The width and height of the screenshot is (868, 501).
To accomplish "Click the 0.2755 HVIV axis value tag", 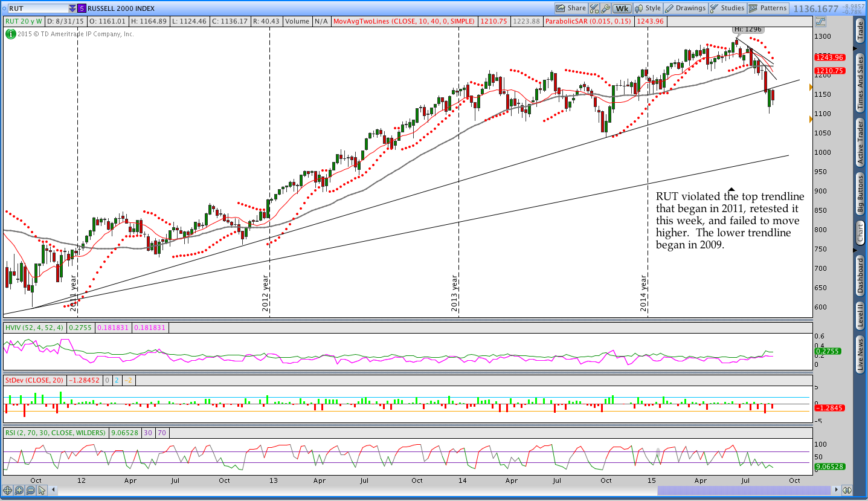I will coord(828,351).
